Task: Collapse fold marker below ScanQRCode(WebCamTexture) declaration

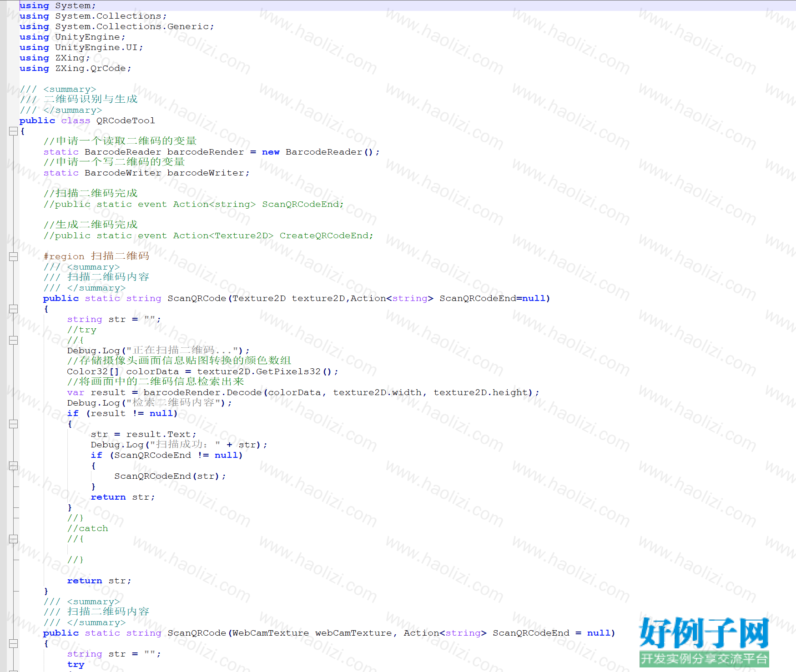Action: (x=13, y=643)
